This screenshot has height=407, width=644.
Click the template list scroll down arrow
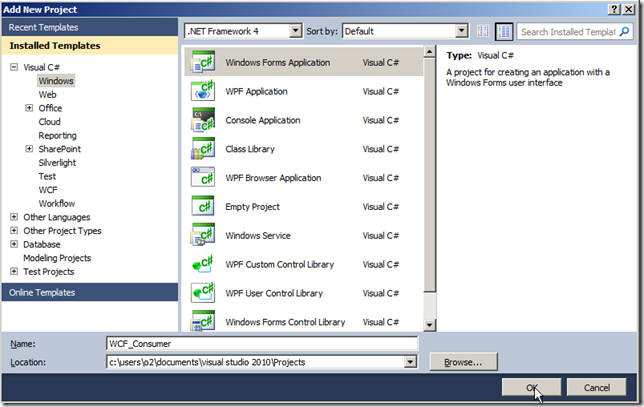click(429, 325)
